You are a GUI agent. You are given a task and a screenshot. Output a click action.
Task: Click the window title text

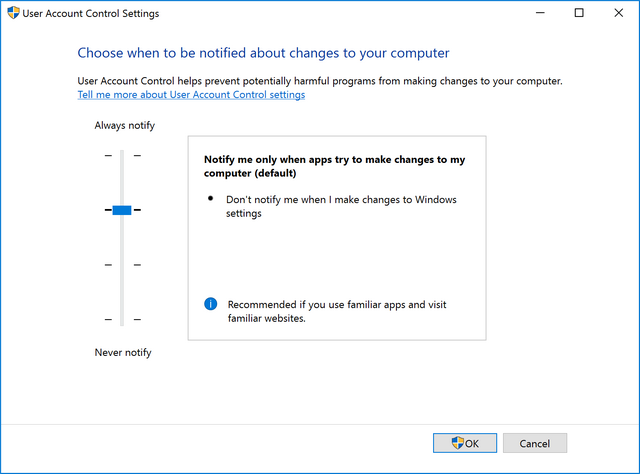(x=91, y=13)
